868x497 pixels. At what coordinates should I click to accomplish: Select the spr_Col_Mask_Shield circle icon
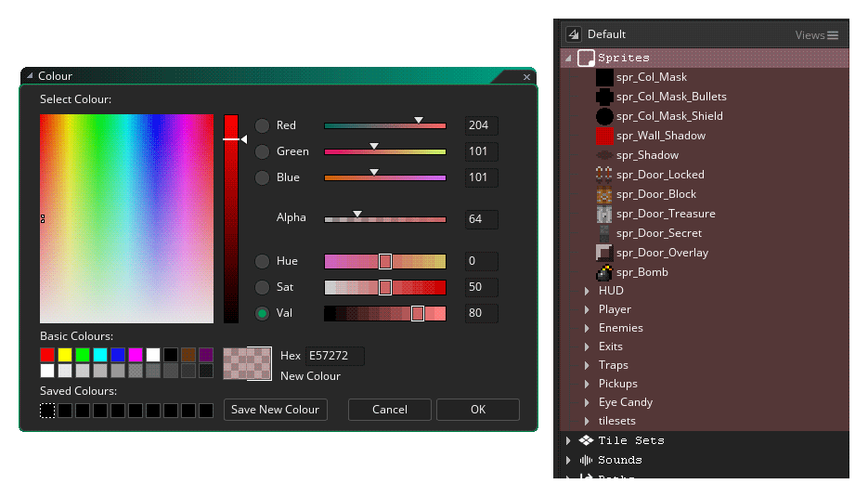tap(604, 116)
